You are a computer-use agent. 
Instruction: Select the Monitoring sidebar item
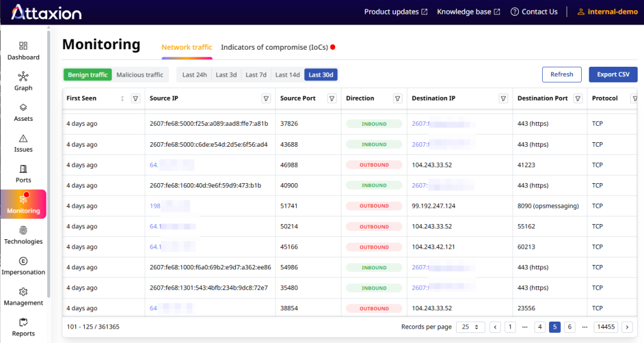pos(23,204)
